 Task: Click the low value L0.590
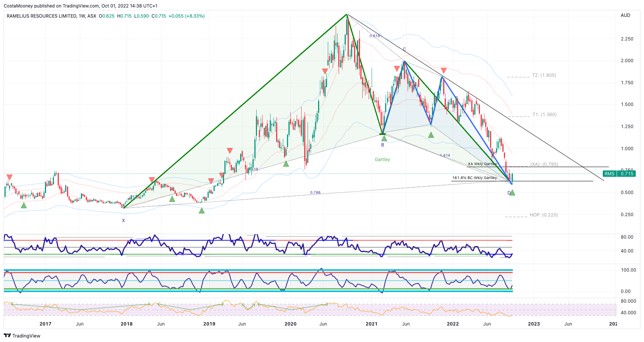point(142,16)
